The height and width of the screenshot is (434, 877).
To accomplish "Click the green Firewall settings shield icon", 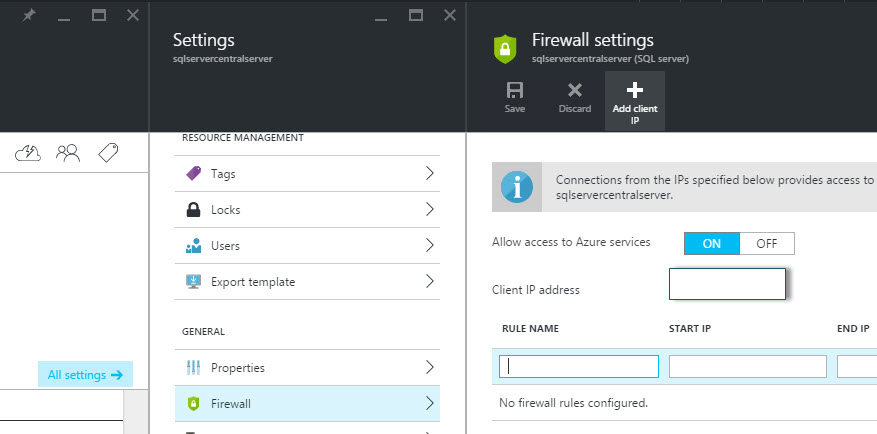I will tap(504, 48).
